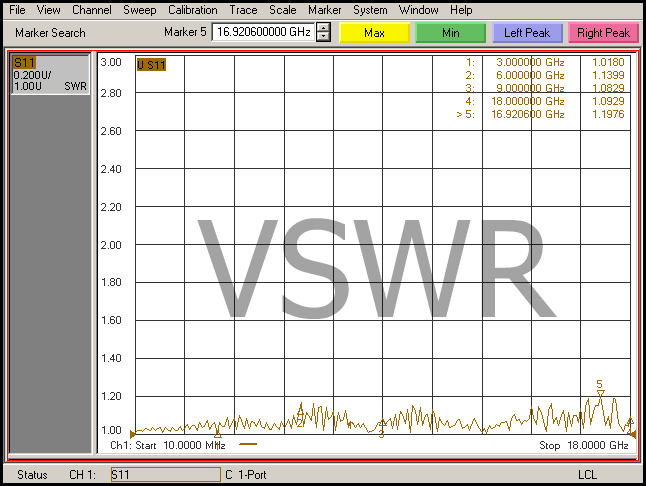Click the marker 5 triangle on the trace

pos(600,394)
